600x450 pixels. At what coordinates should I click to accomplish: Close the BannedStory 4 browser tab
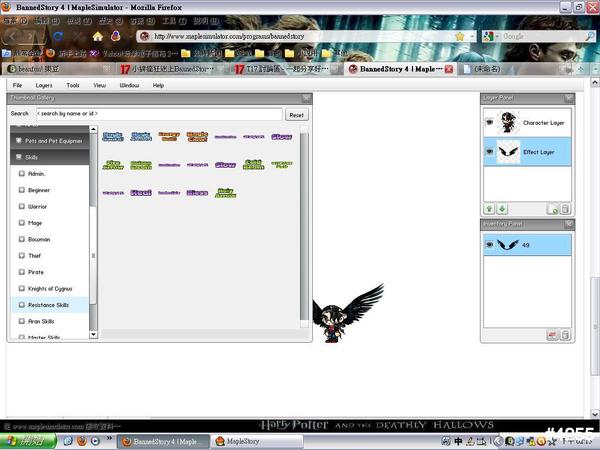point(448,69)
